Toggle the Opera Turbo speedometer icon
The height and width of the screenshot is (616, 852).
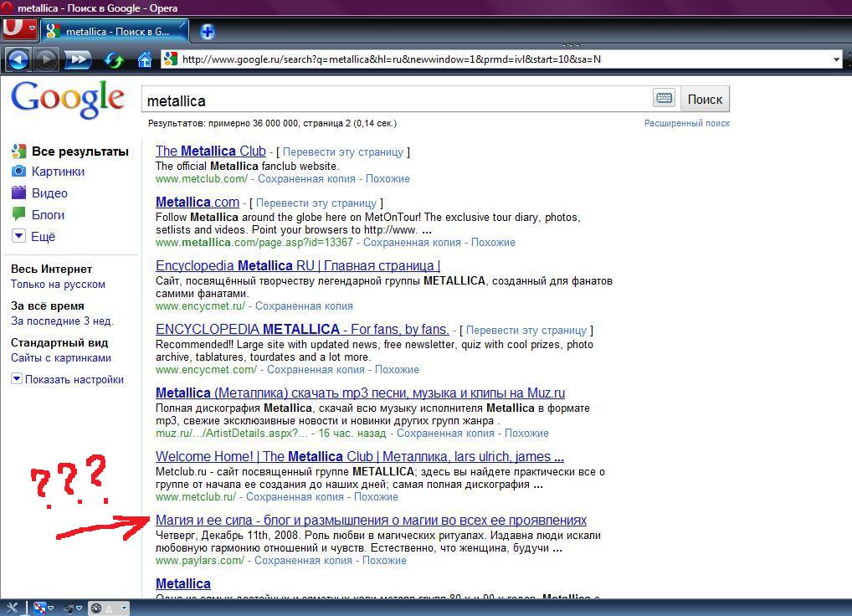point(96,608)
